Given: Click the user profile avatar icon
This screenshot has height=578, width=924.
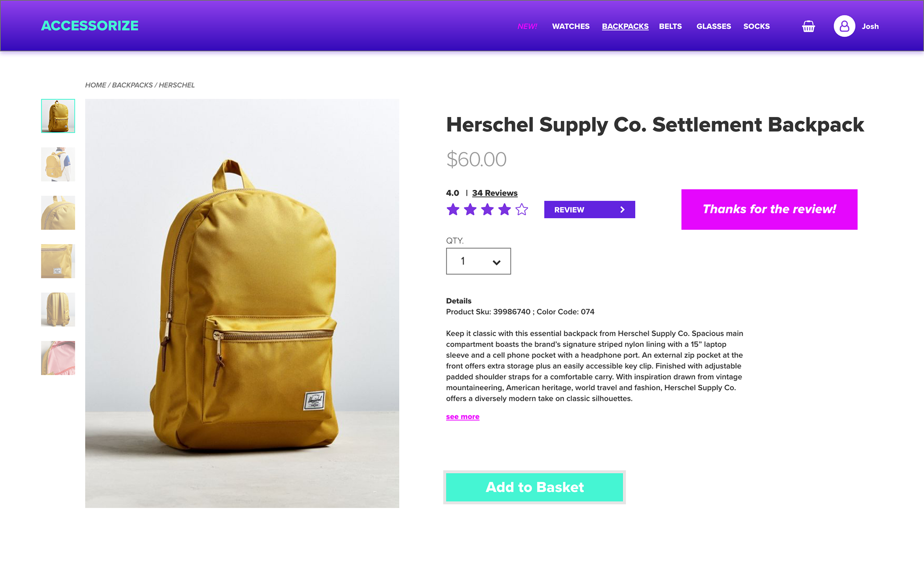Looking at the screenshot, I should (844, 26).
